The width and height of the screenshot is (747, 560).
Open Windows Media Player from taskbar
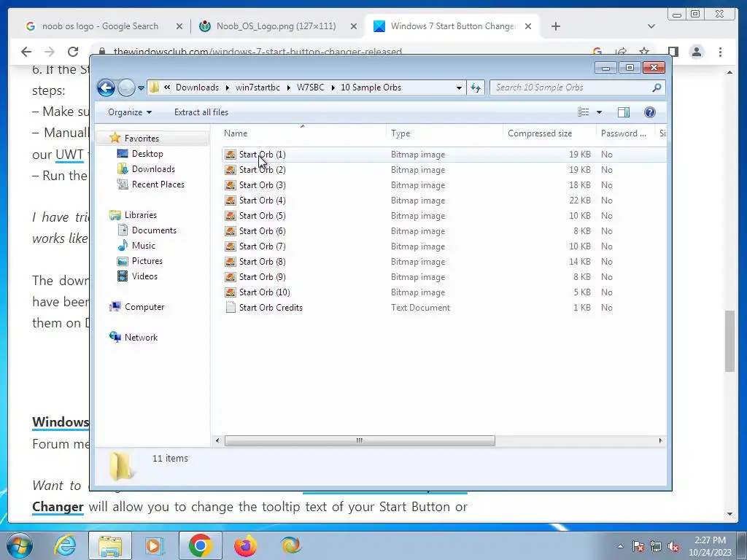[155, 545]
